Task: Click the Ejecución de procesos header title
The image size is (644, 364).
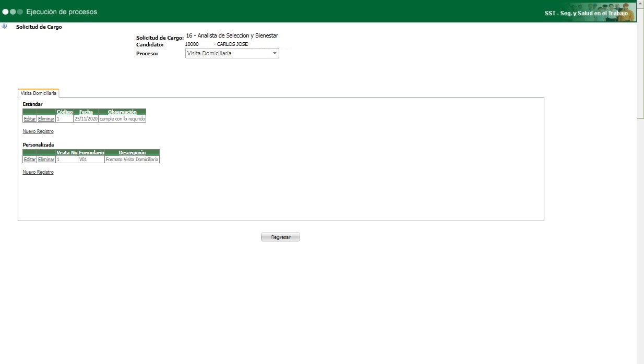Action: coord(62,11)
